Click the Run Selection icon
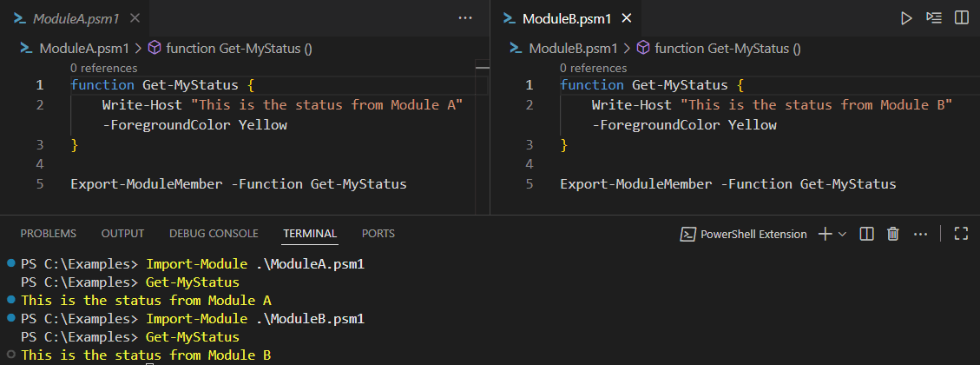The width and height of the screenshot is (980, 365). point(934,18)
